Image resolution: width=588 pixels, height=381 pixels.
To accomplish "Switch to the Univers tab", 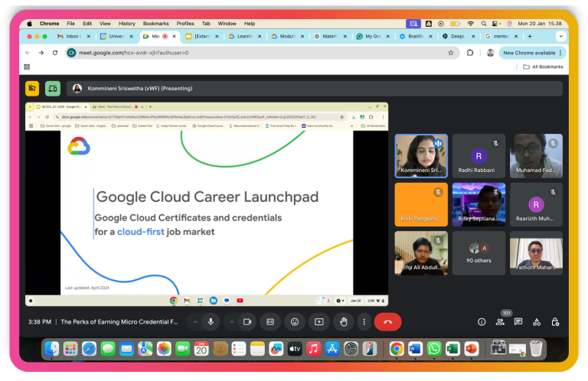I will pyautogui.click(x=116, y=36).
